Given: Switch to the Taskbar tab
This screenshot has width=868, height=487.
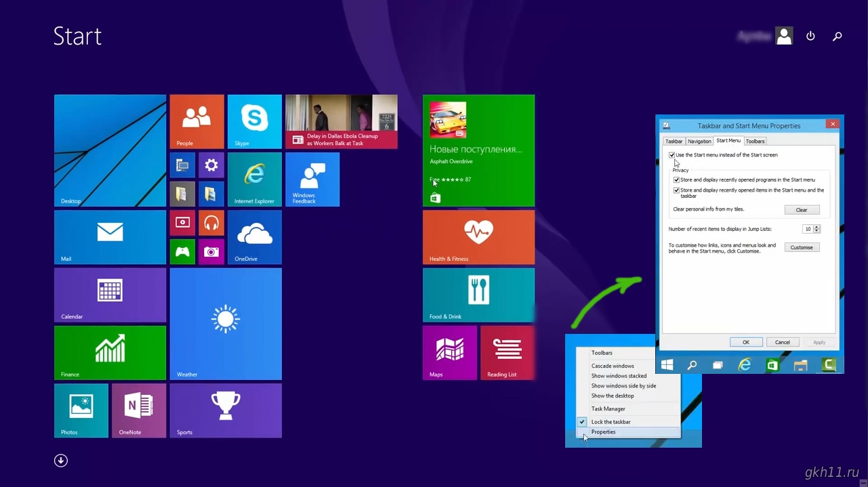Looking at the screenshot, I should (674, 142).
